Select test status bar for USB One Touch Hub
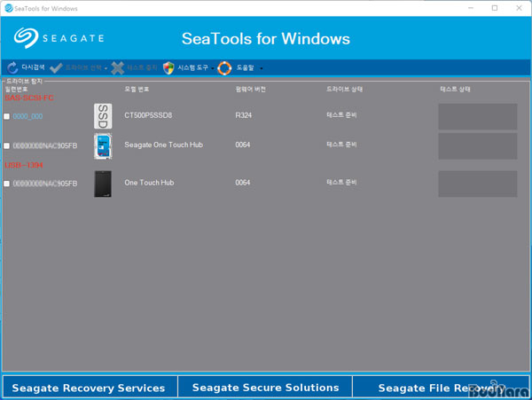 point(478,184)
